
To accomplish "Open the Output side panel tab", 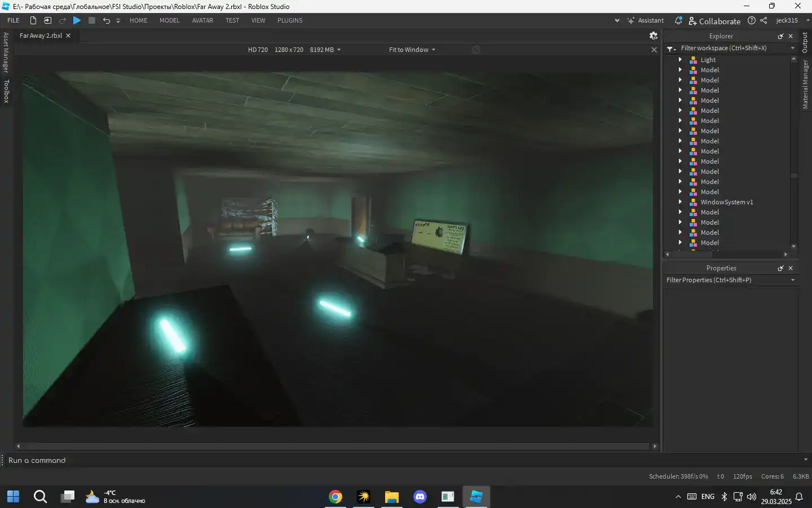I will (x=805, y=42).
